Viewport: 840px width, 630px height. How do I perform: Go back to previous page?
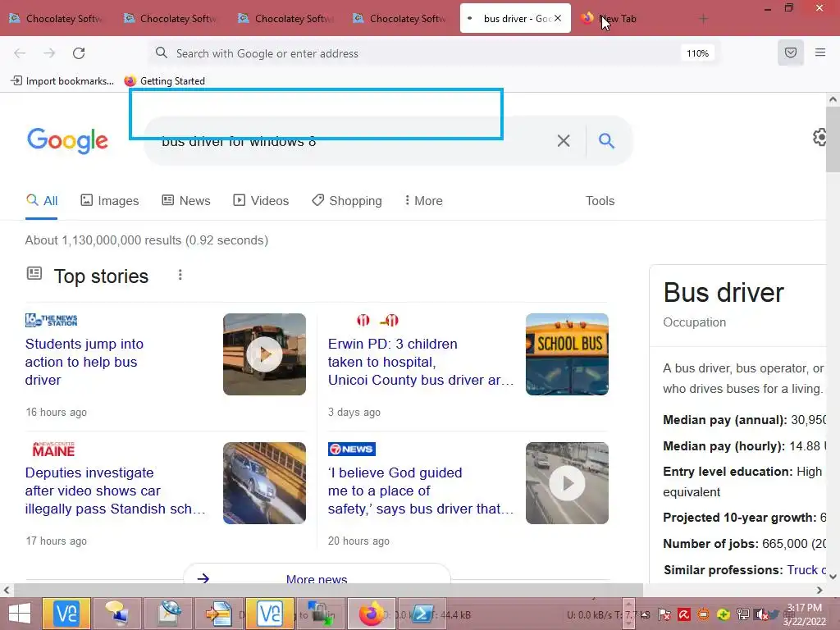pos(20,53)
